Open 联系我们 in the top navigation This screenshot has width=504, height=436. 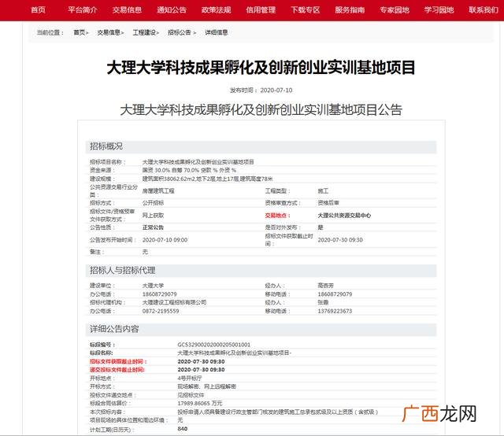[483, 10]
